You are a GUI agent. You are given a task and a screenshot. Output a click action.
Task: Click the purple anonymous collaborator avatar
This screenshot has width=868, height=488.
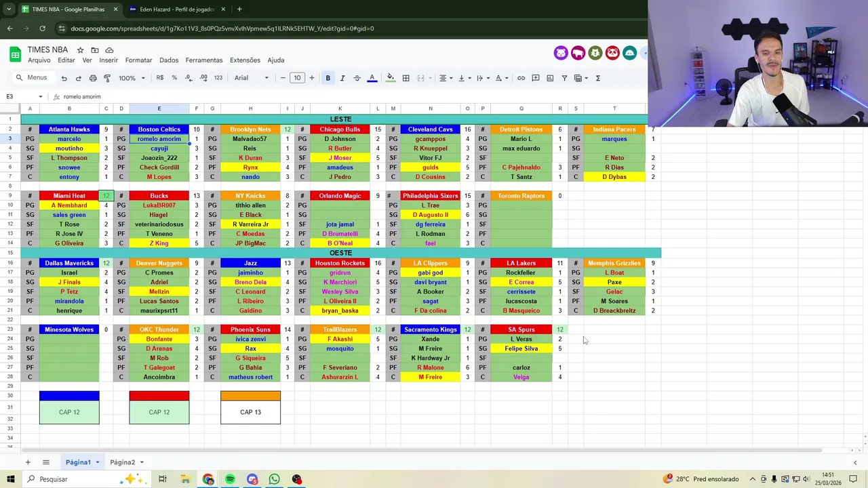pyautogui.click(x=561, y=53)
